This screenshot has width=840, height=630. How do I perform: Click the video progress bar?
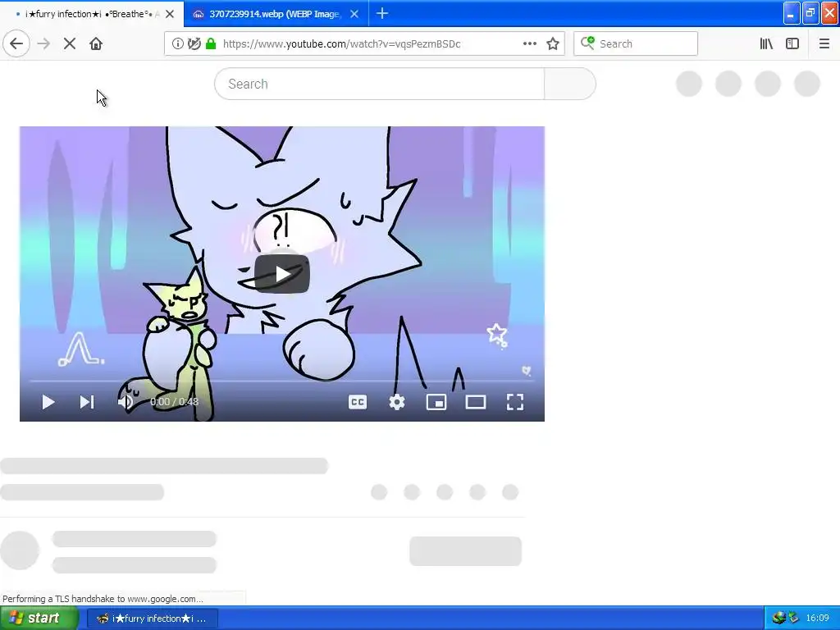[282, 381]
